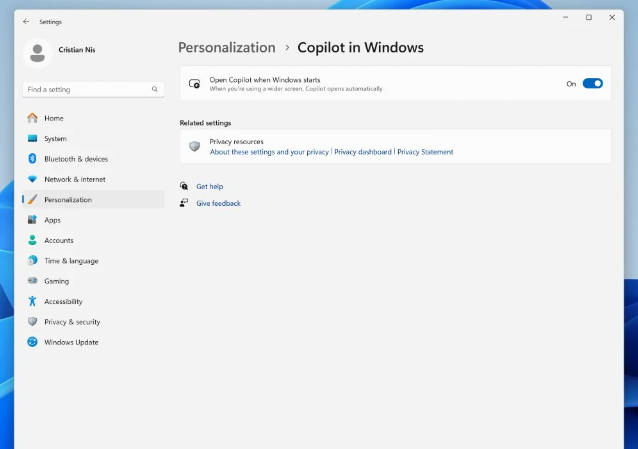Click the Windows Update sync icon
Image resolution: width=638 pixels, height=449 pixels.
coord(33,342)
